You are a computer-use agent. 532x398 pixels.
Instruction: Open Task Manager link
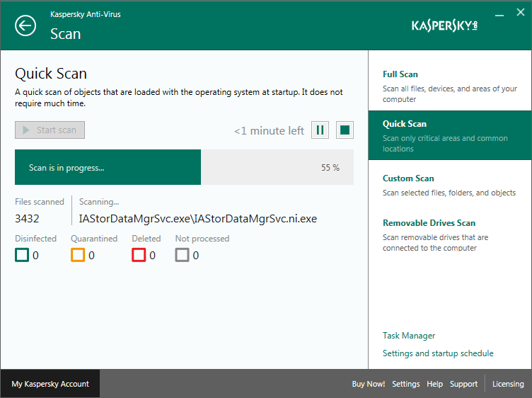[x=409, y=336]
